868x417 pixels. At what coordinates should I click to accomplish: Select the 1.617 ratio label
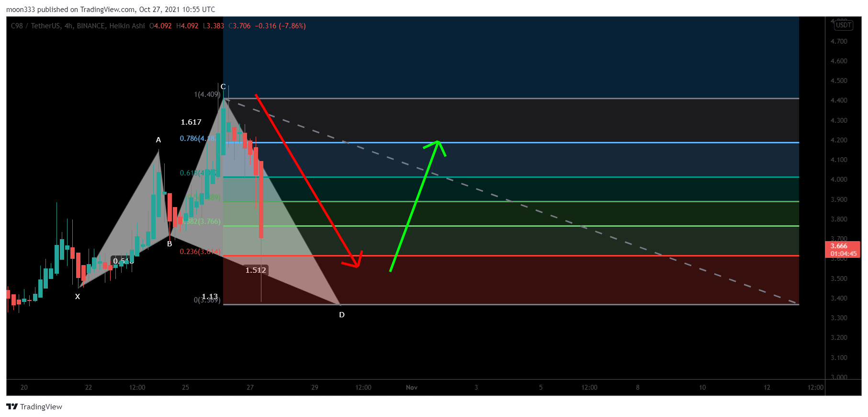[x=191, y=122]
